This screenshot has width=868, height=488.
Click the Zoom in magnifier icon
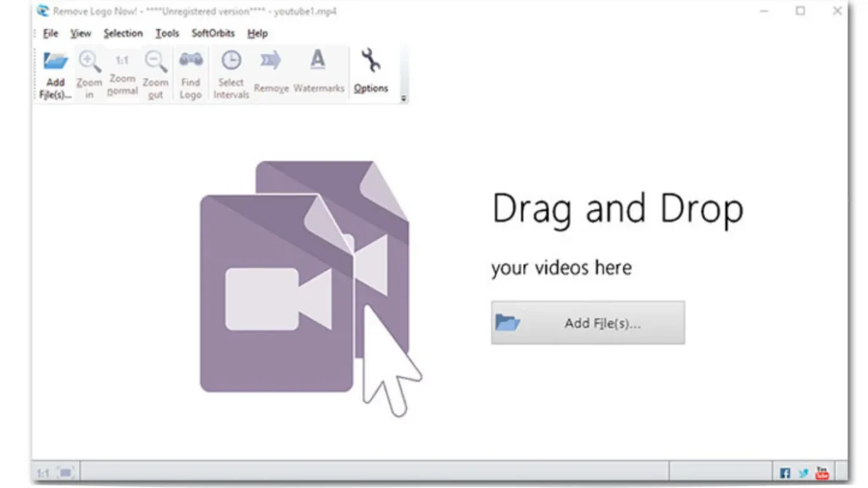(89, 62)
